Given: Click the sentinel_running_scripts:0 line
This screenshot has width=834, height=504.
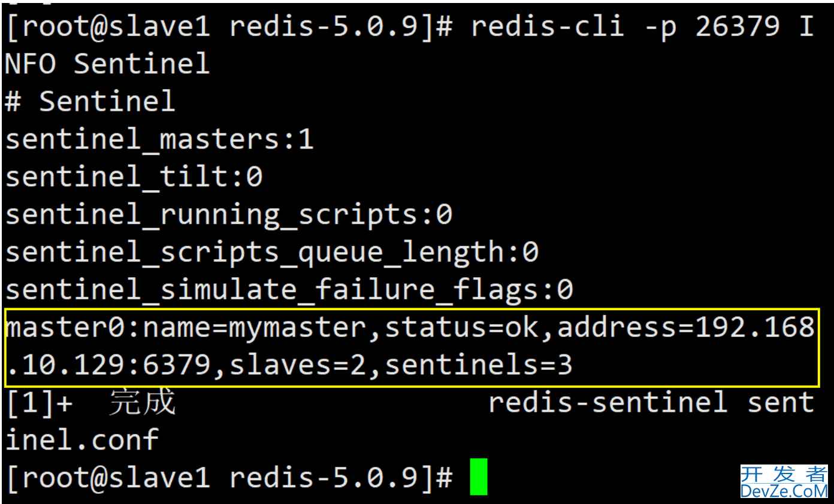Looking at the screenshot, I should [228, 215].
